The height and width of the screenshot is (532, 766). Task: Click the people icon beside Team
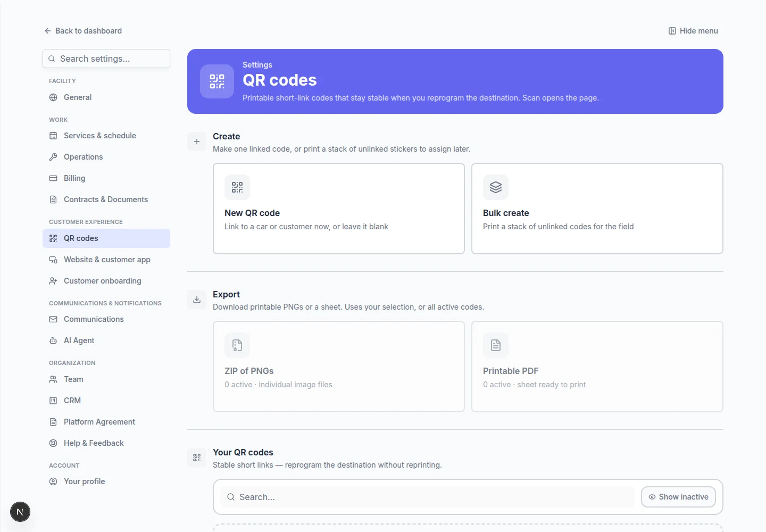point(53,379)
